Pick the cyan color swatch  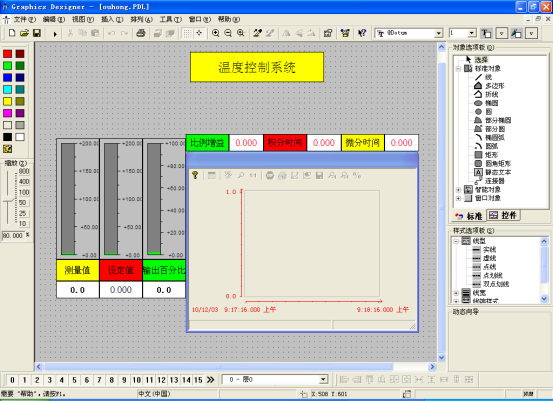coord(7,89)
